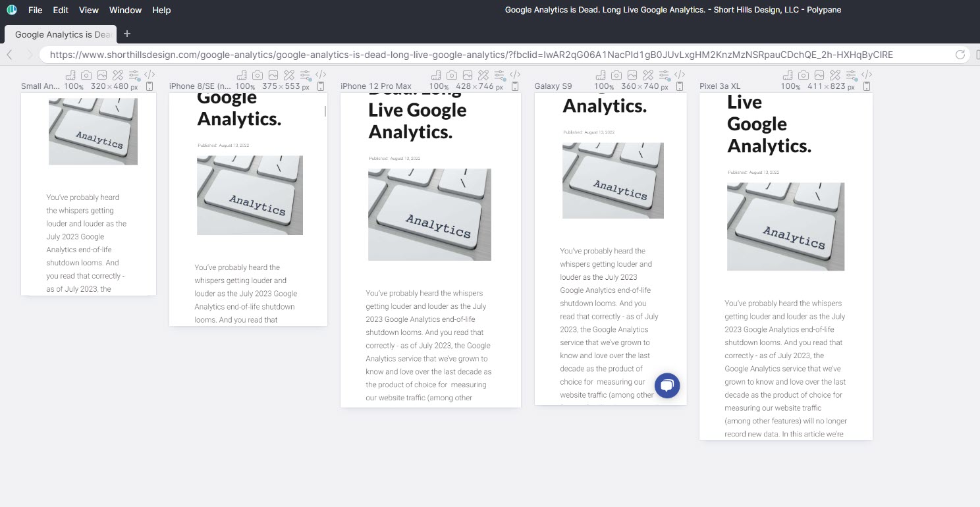This screenshot has width=980, height=507.
Task: Open emulation settings sliders for Pixel 3a XL pane
Action: click(x=851, y=75)
